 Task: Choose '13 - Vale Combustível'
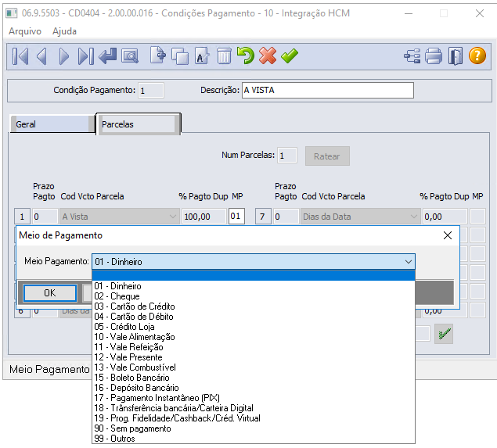coord(254,367)
